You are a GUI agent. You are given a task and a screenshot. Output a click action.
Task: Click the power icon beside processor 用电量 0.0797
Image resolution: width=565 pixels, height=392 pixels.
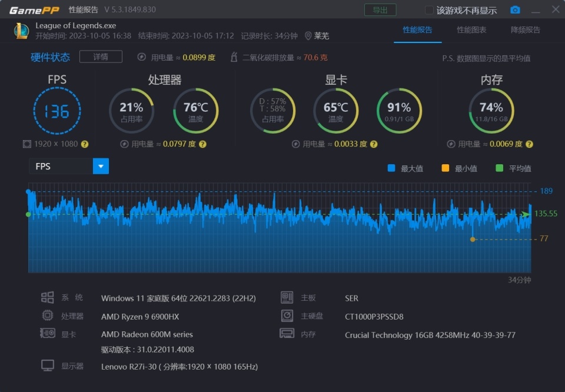124,144
